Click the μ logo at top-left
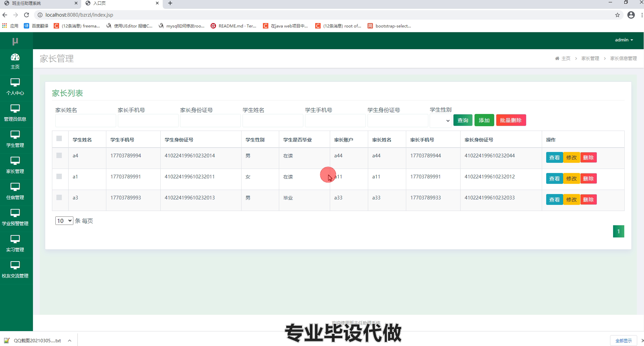The image size is (644, 346). click(x=15, y=41)
